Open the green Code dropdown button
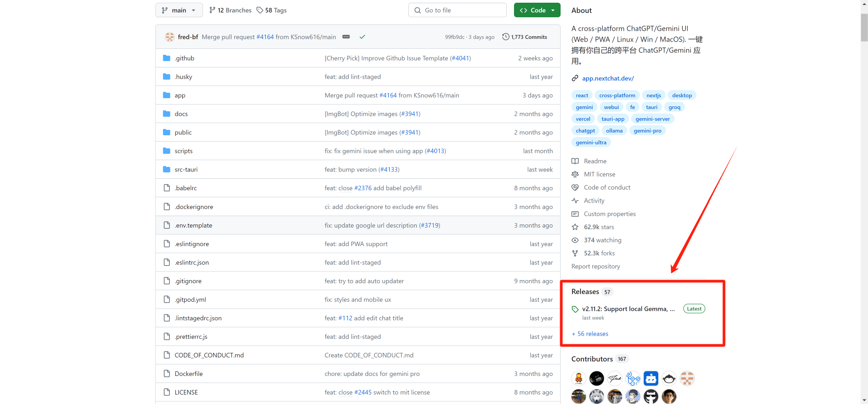Screen dimensions: 868x404 pyautogui.click(x=537, y=10)
